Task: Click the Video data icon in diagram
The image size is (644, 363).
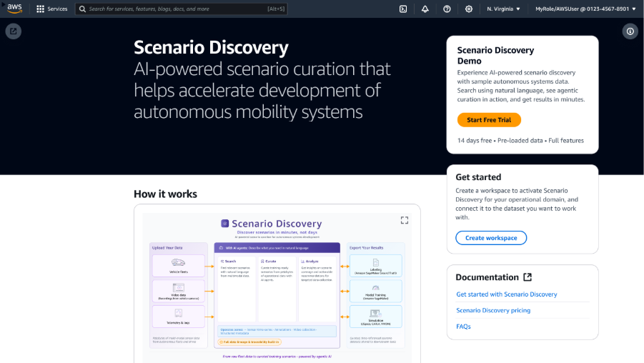Action: click(178, 288)
